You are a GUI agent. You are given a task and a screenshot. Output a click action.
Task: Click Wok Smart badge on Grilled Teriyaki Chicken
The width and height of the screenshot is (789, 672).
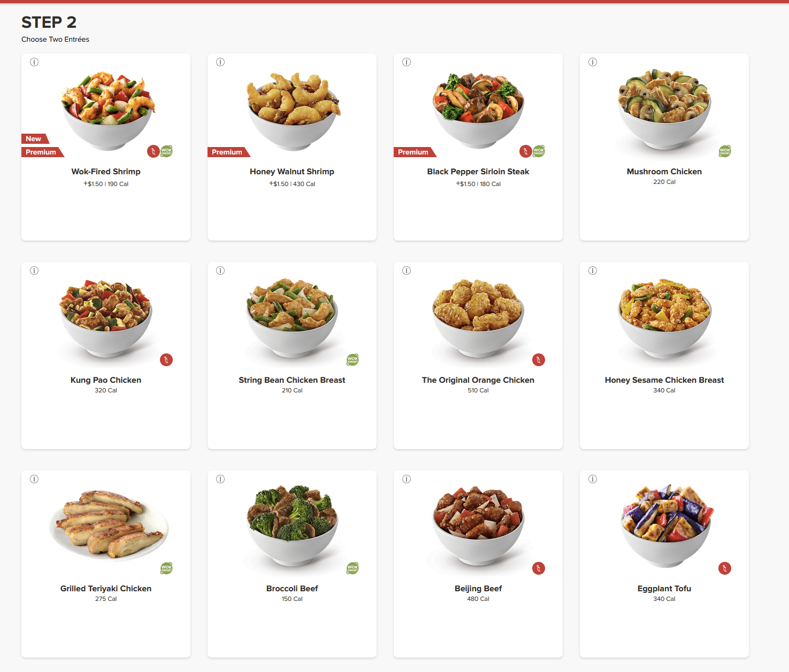pyautogui.click(x=166, y=568)
